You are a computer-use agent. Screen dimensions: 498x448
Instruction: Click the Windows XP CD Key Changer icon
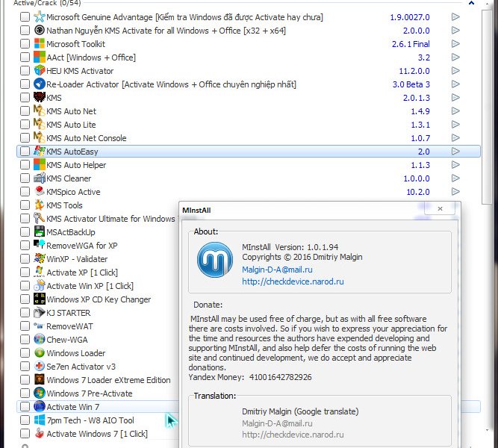[x=40, y=299]
